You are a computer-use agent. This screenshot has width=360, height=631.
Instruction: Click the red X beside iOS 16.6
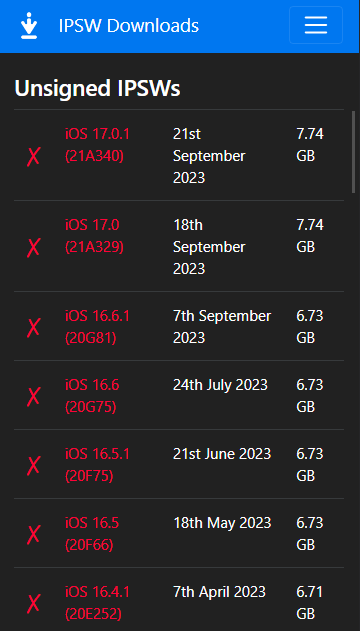[x=33, y=396]
